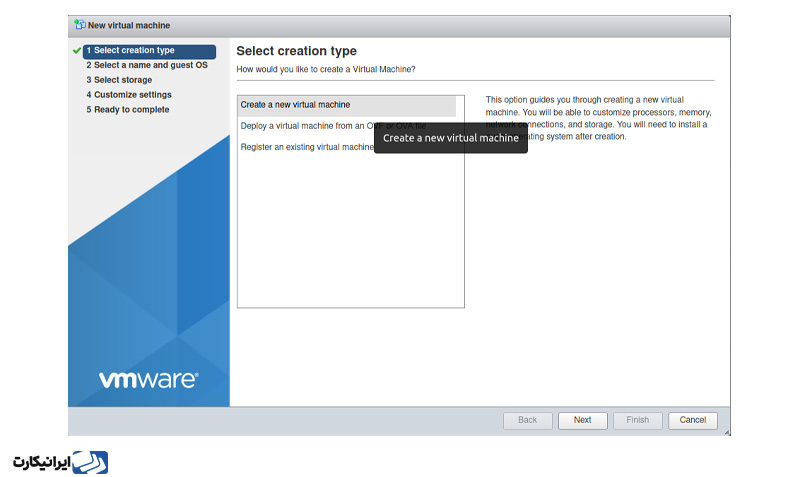The image size is (800, 477).
Task: Click the Back button
Action: [528, 420]
